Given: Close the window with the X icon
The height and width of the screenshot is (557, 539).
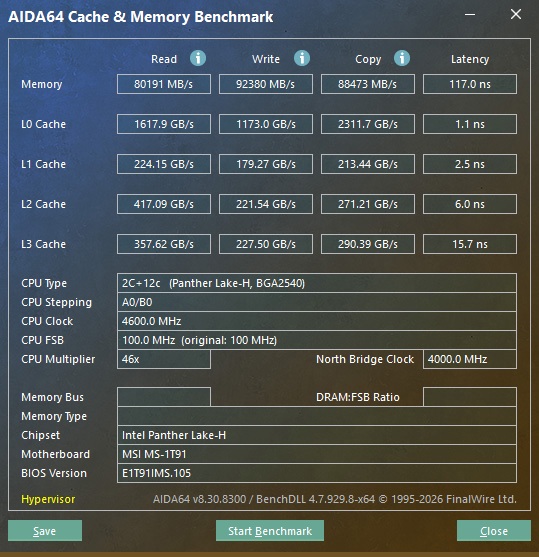Looking at the screenshot, I should tap(516, 15).
